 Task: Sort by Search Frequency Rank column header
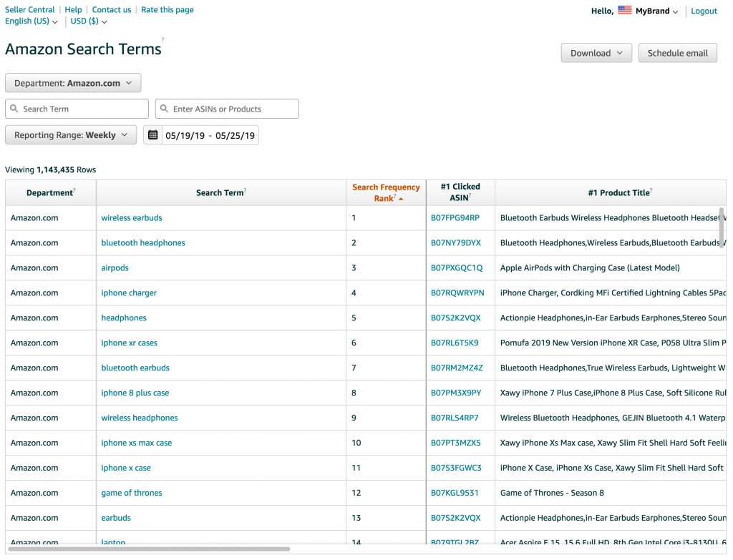pos(386,192)
